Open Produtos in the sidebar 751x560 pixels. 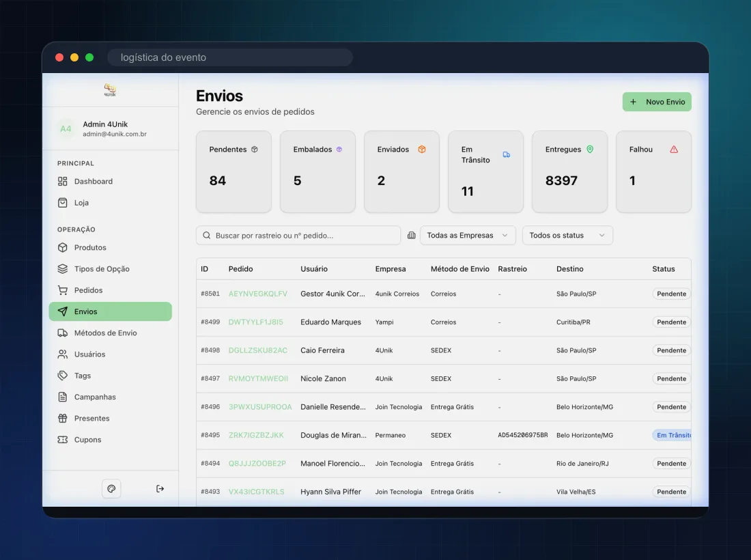coord(110,248)
